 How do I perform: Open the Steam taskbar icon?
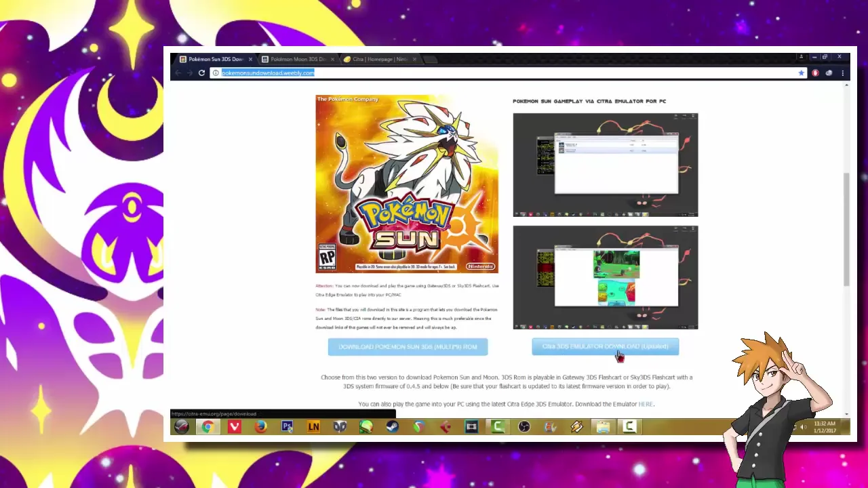point(392,426)
